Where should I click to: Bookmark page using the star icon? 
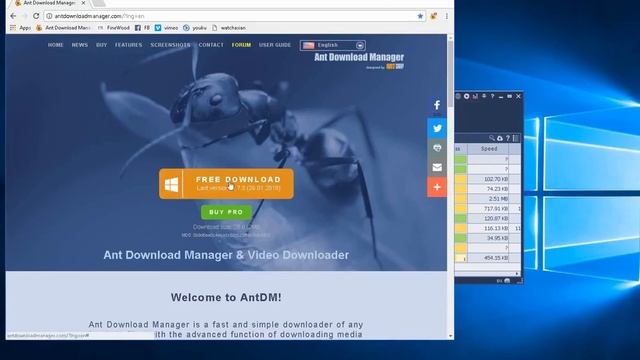420,16
